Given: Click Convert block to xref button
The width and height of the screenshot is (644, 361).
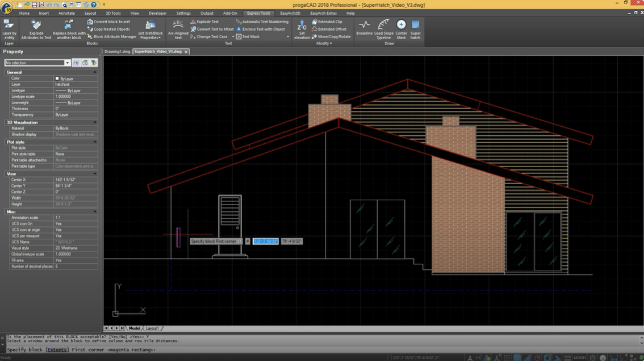Looking at the screenshot, I should click(x=108, y=22).
